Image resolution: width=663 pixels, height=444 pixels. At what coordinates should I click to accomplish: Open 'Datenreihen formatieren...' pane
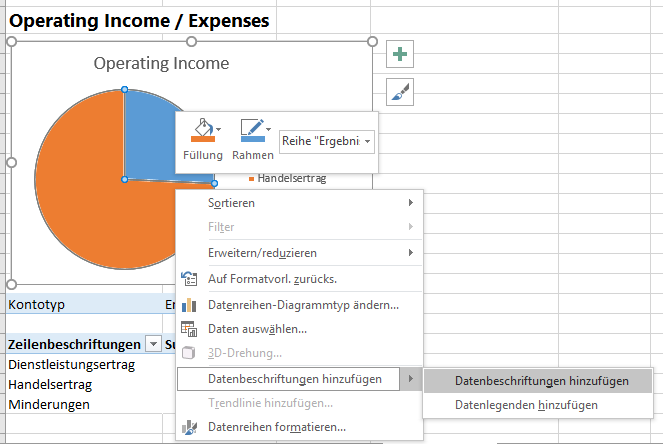point(276,427)
